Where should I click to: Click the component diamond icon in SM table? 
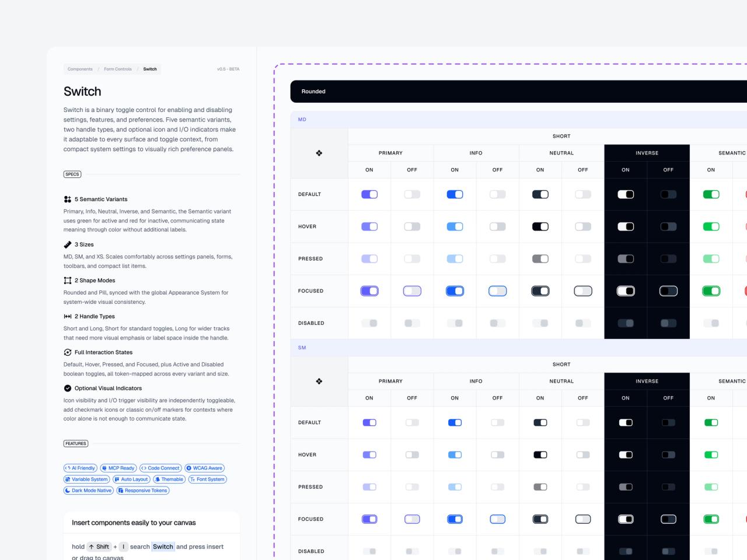pos(319,381)
